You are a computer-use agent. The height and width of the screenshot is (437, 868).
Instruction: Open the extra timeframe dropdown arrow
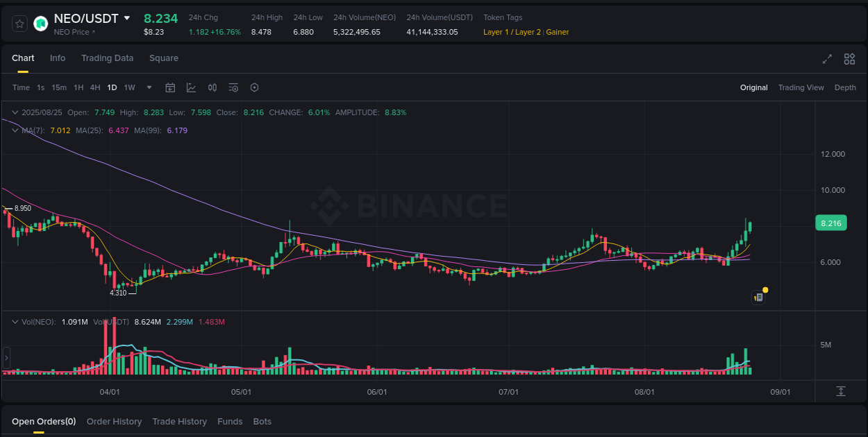pos(149,87)
